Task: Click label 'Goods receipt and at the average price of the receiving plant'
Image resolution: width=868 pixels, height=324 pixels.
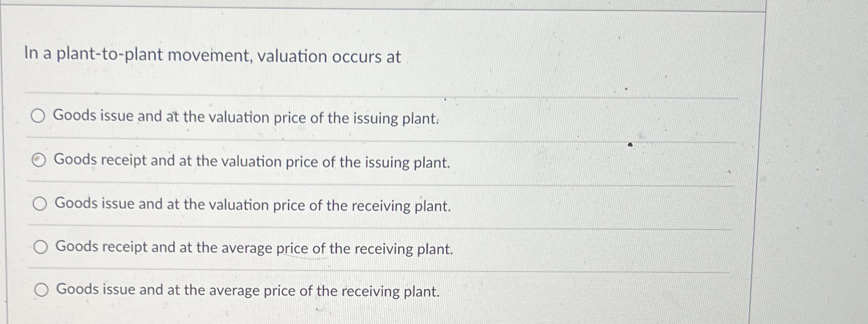Action: point(254,248)
